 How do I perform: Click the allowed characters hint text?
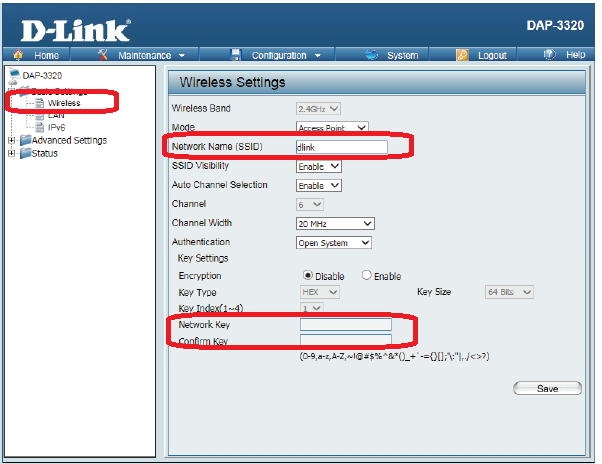pos(394,356)
